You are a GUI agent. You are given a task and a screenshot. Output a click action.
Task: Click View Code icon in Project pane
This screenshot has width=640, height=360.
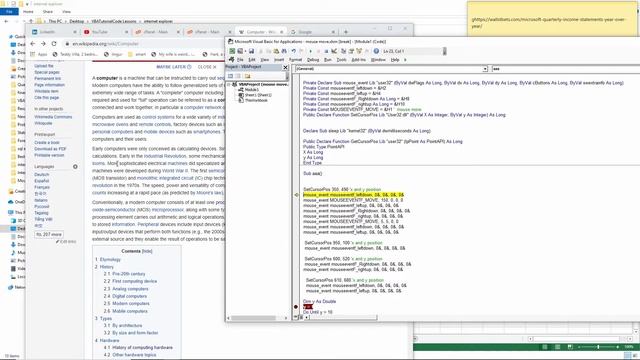230,76
